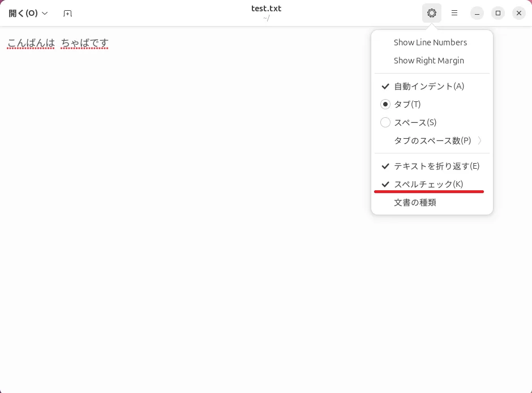Create a new tab with the plus icon

pyautogui.click(x=67, y=13)
